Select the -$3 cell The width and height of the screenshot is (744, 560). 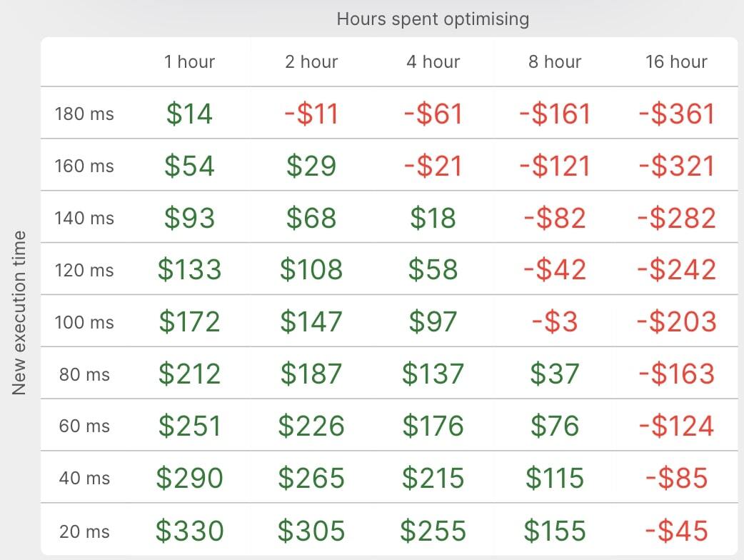coord(555,321)
